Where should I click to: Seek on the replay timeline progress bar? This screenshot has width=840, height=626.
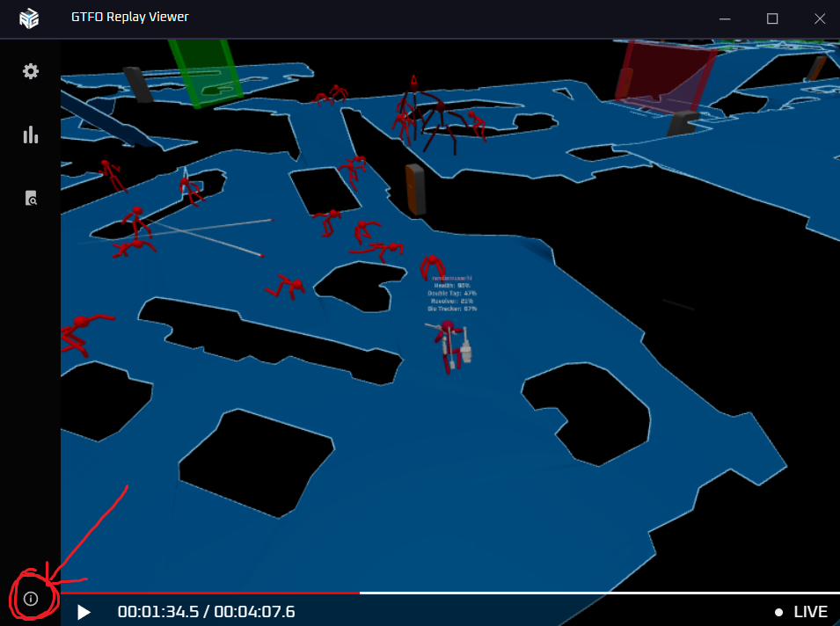pyautogui.click(x=450, y=593)
